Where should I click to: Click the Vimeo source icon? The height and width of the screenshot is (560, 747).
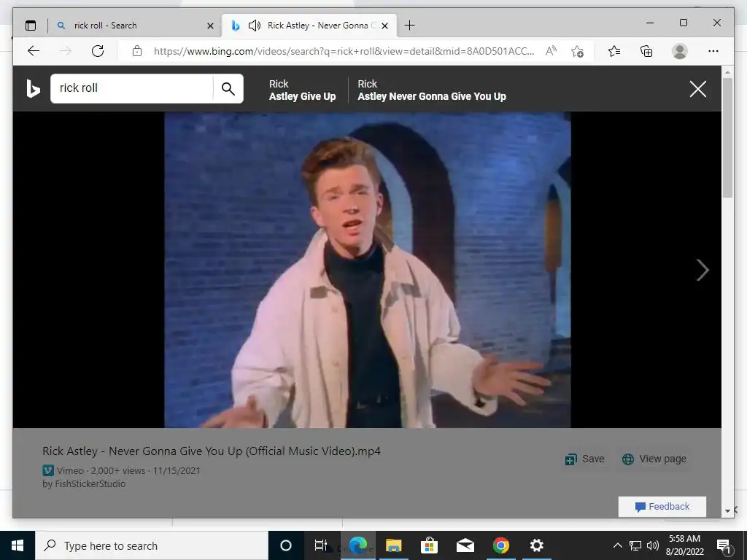[48, 470]
